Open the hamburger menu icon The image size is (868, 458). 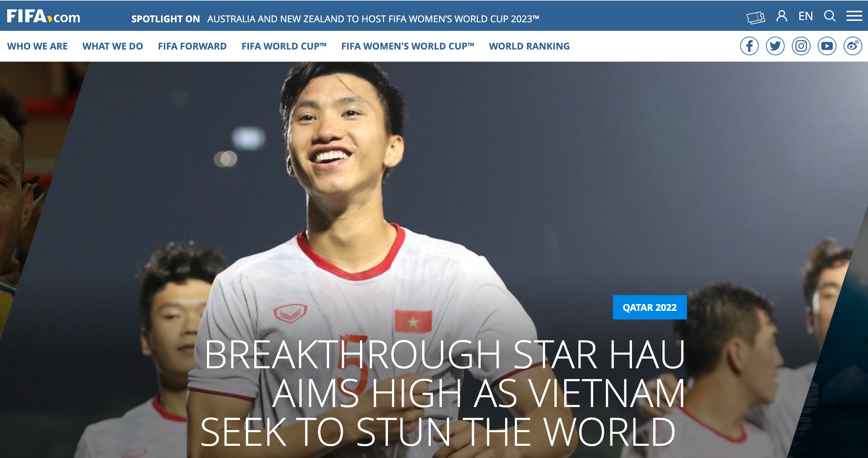[854, 16]
